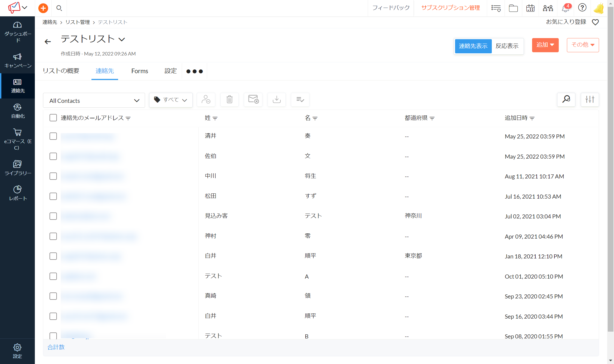Open サブスクリプション管理 link
Image resolution: width=614 pixels, height=364 pixels.
(450, 8)
